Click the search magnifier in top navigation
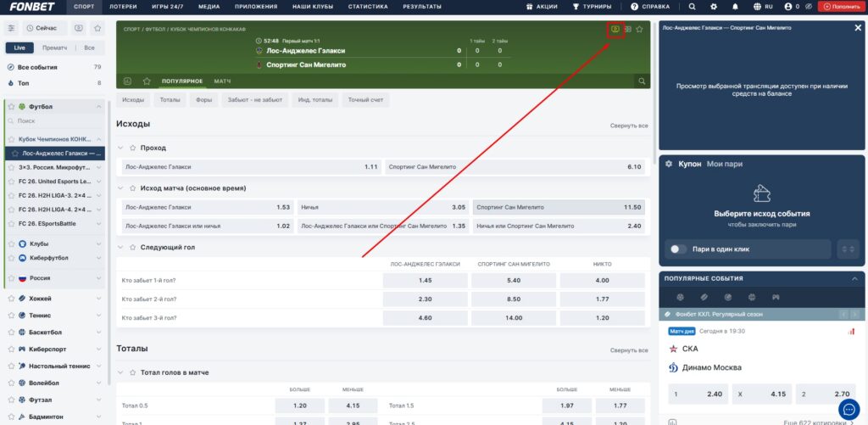The height and width of the screenshot is (425, 868). coord(692,6)
